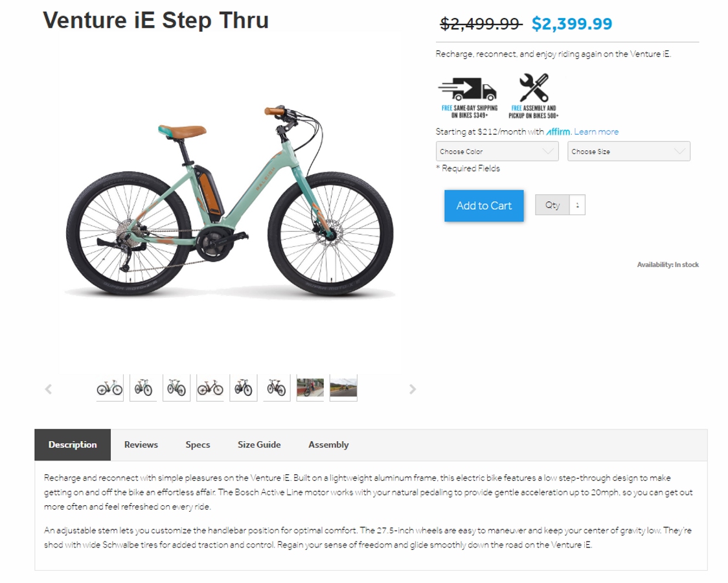View the Assembly tab

[x=328, y=445]
